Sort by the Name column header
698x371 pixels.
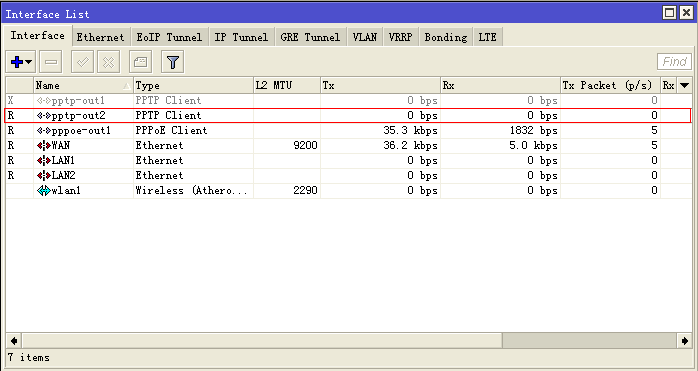click(x=83, y=85)
